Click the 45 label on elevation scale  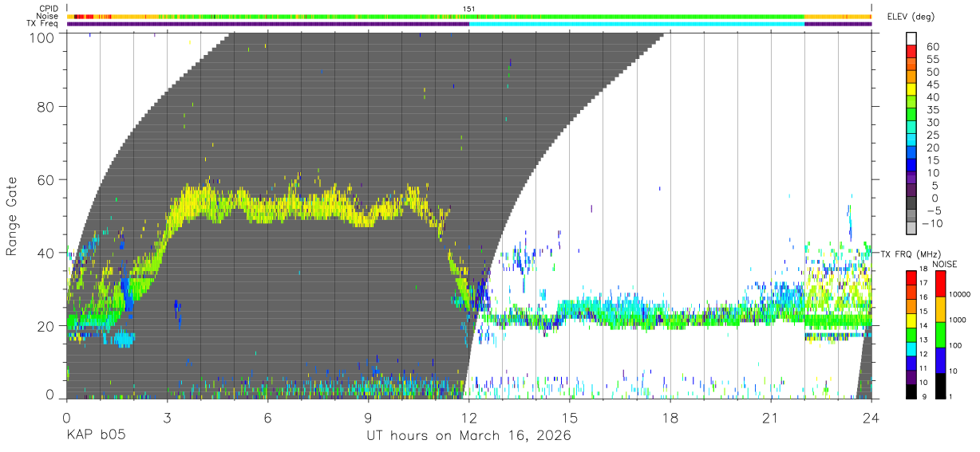[931, 85]
